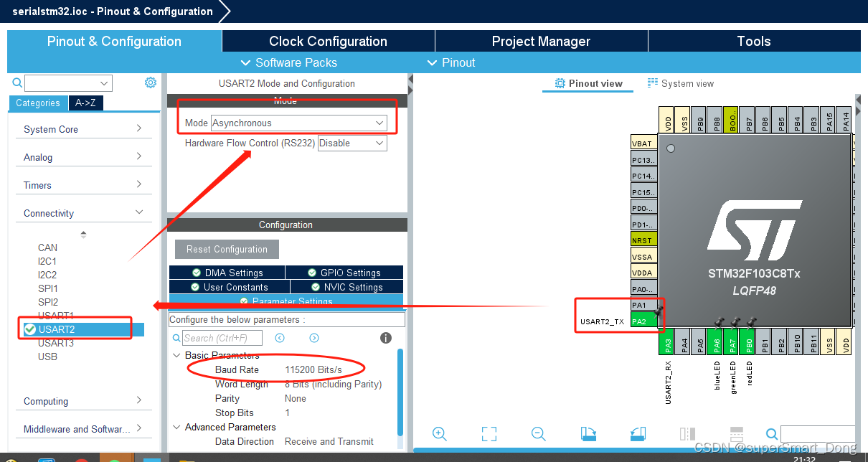Select USB in the Connectivity list

pos(47,357)
